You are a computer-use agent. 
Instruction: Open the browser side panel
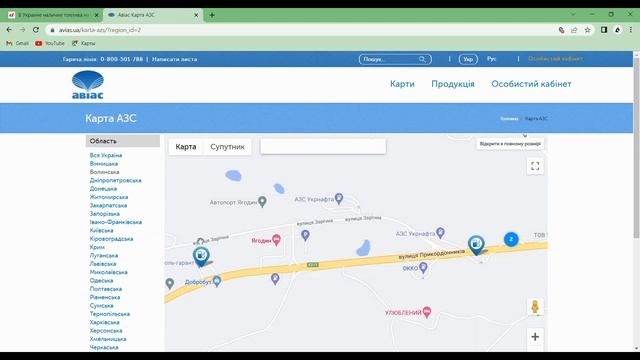point(604,30)
